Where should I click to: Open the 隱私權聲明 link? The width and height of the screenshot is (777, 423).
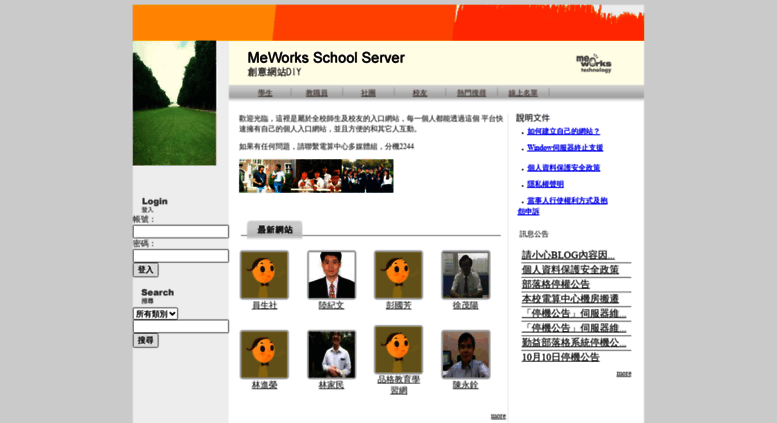pos(545,184)
